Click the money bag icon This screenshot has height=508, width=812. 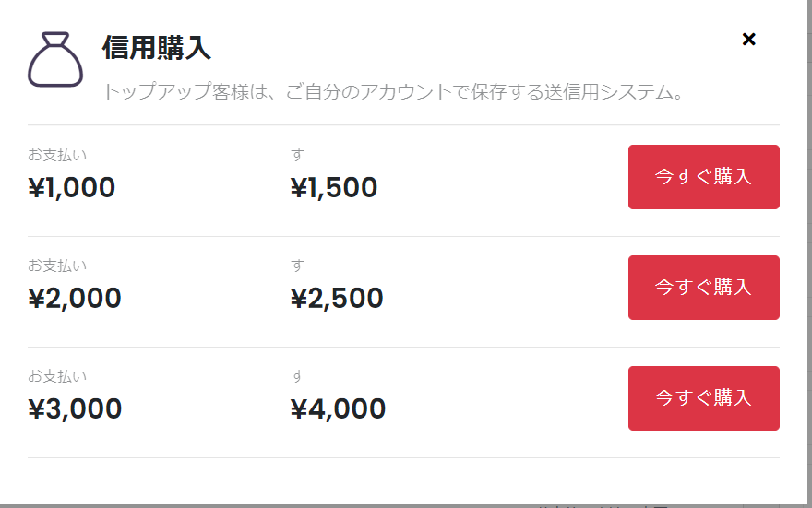click(x=55, y=60)
